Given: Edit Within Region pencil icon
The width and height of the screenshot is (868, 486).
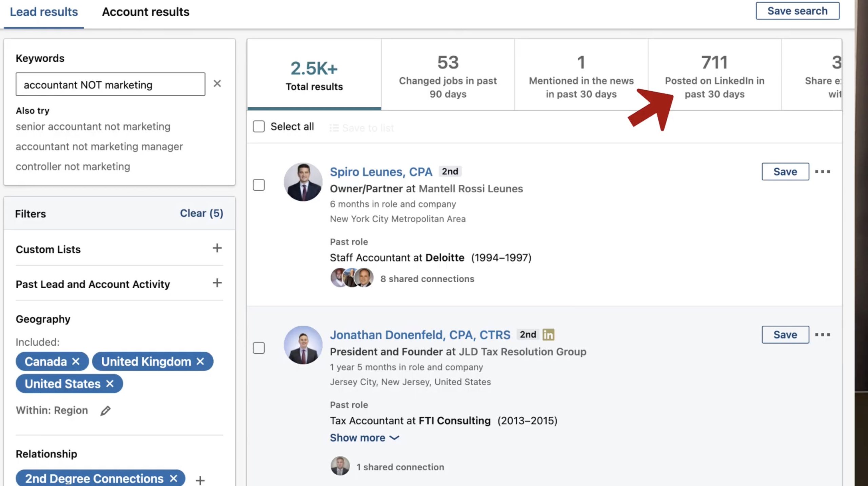Looking at the screenshot, I should pos(105,411).
